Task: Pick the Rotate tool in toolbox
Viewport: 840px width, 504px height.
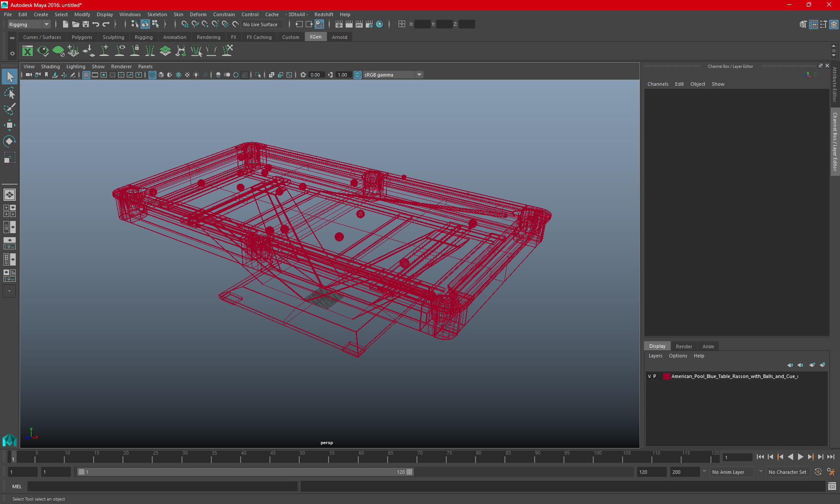Action: point(10,141)
